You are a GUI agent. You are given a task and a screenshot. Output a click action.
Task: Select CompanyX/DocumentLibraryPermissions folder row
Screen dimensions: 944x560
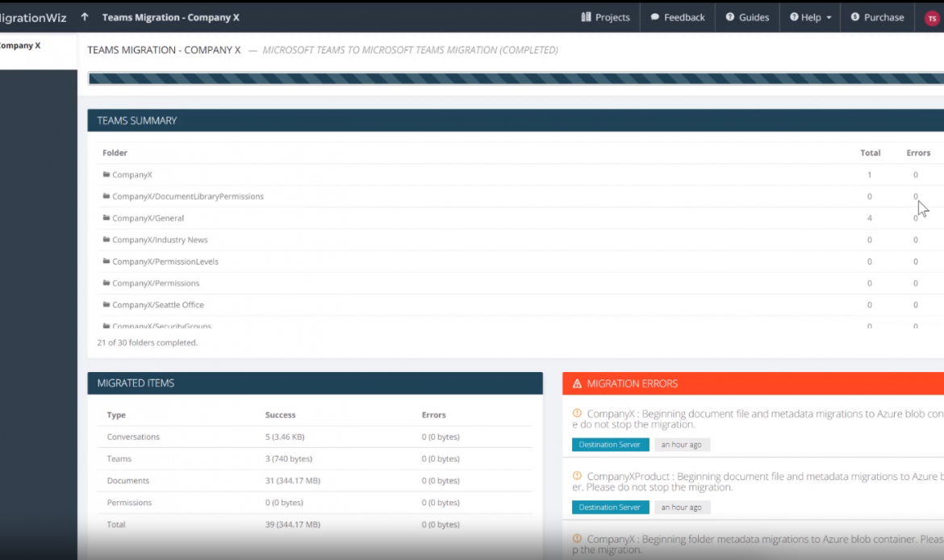coord(187,196)
